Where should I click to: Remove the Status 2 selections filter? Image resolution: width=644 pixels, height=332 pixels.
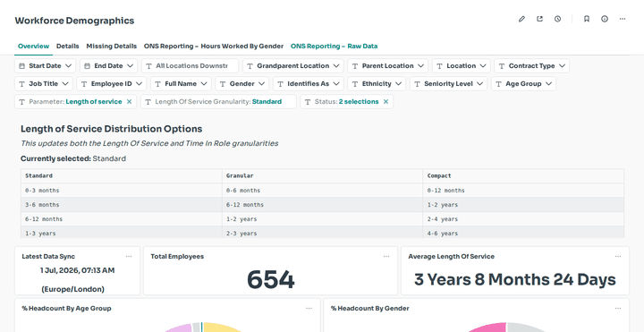[386, 101]
